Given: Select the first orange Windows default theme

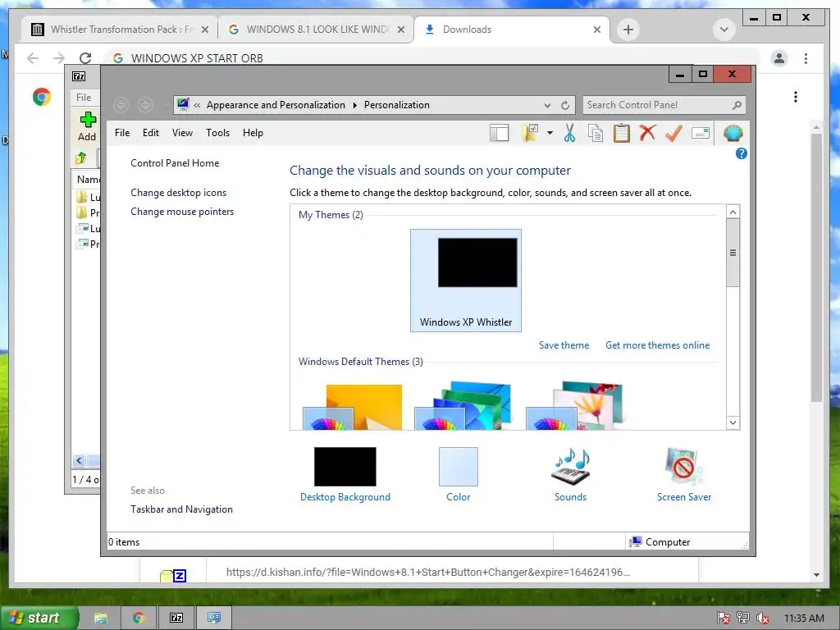Looking at the screenshot, I should [353, 406].
